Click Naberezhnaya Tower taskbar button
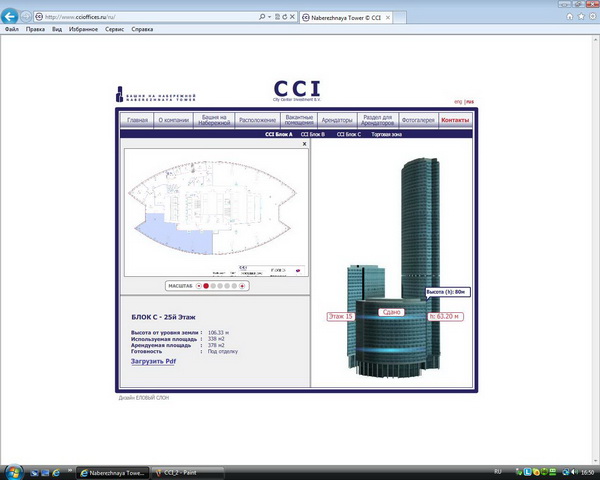The height and width of the screenshot is (480, 600). click(x=113, y=473)
